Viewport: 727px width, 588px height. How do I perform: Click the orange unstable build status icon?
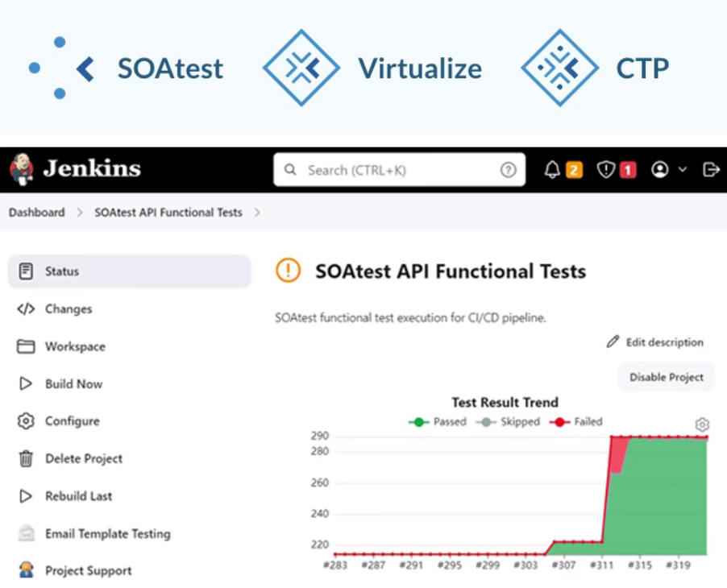click(288, 270)
